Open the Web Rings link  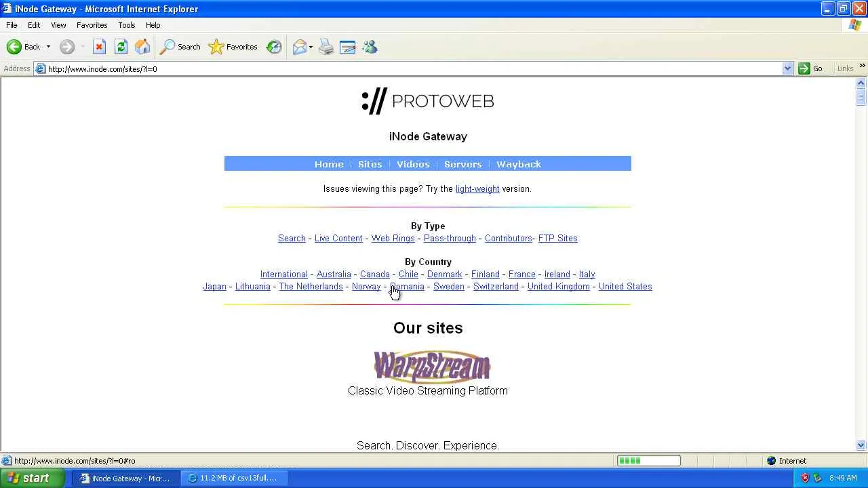pyautogui.click(x=393, y=239)
